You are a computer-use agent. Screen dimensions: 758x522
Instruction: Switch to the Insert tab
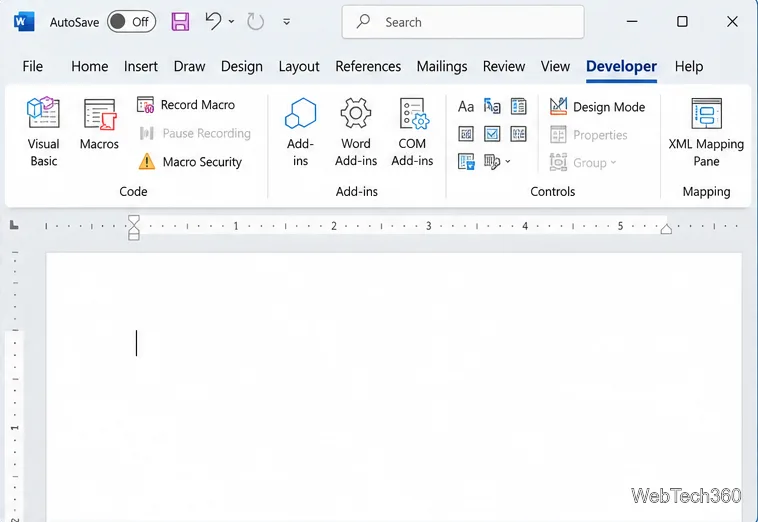point(141,66)
